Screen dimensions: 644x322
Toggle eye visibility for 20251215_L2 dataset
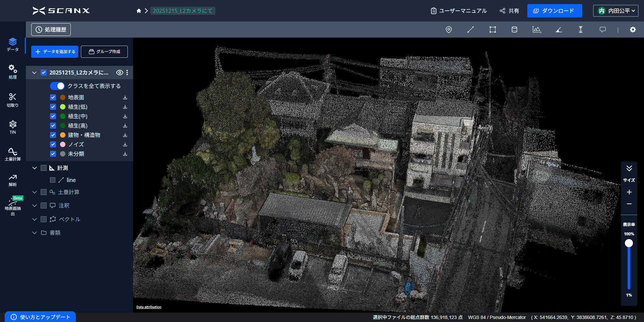119,73
